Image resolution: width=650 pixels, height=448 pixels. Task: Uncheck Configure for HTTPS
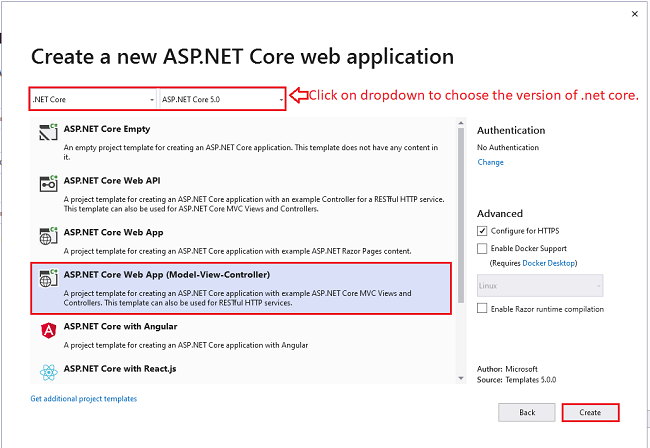pos(482,231)
